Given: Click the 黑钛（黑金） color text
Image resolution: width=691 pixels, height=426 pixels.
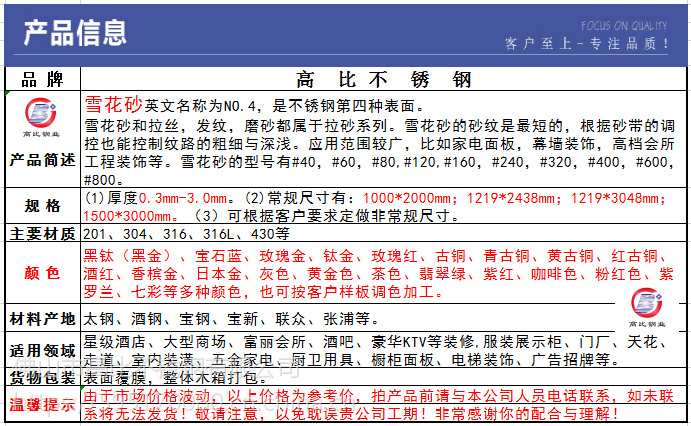Looking at the screenshot, I should click(131, 256).
